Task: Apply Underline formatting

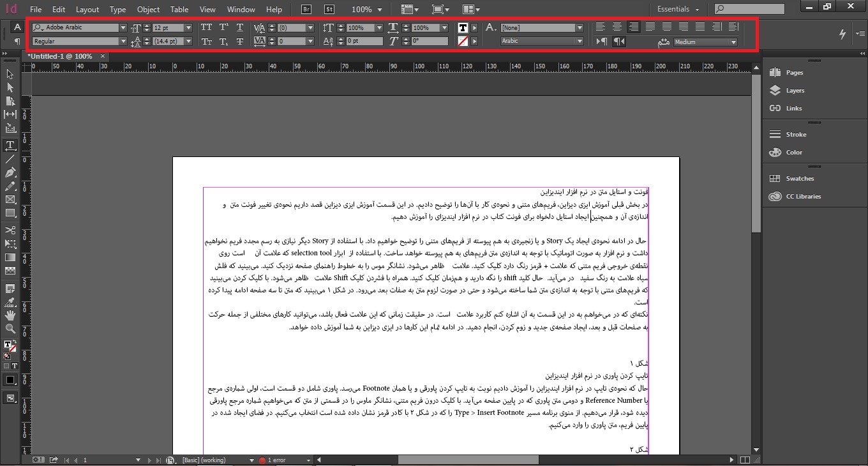Action: pos(240,27)
